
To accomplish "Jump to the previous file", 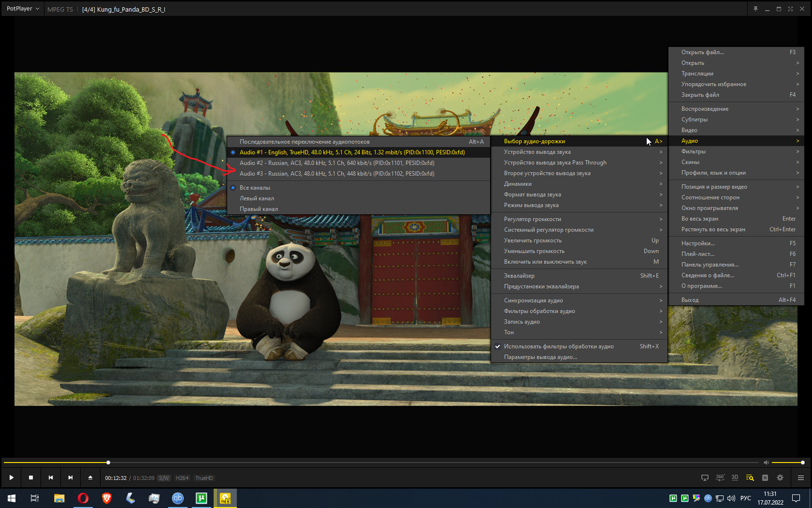I will (51, 478).
